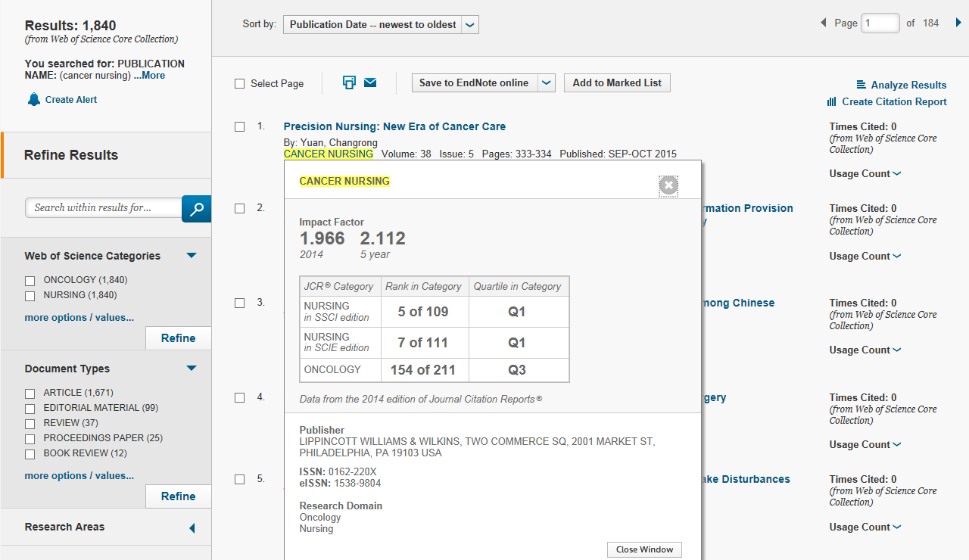Click the 7 of 111 rank cell
Viewport: 969px width, 560px height.
pyautogui.click(x=423, y=343)
